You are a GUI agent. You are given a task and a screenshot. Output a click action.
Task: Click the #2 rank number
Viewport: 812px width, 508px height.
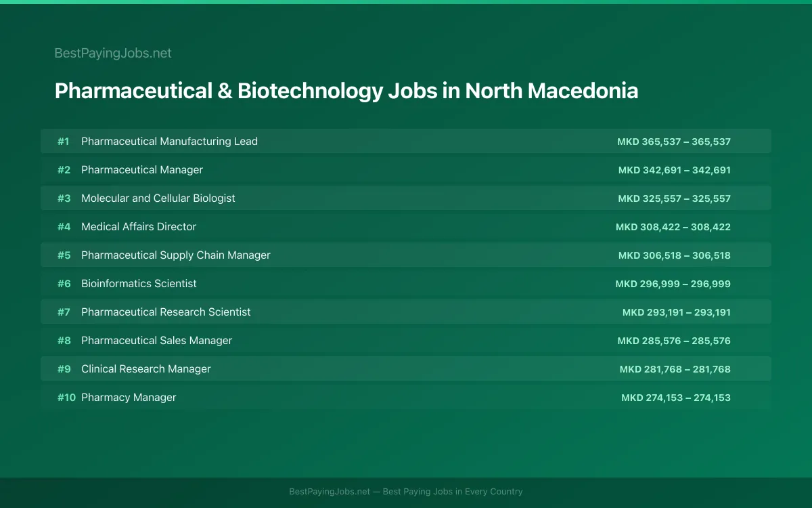pyautogui.click(x=64, y=170)
